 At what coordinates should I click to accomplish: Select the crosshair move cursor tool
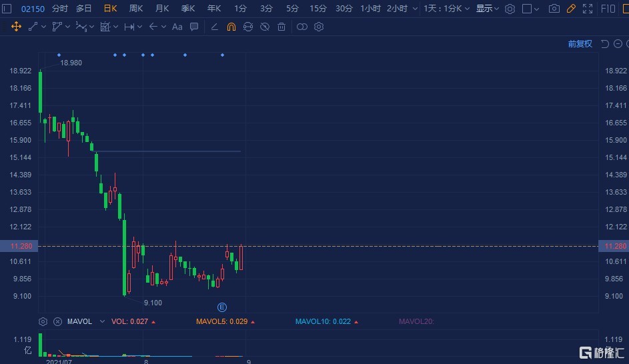pos(16,27)
